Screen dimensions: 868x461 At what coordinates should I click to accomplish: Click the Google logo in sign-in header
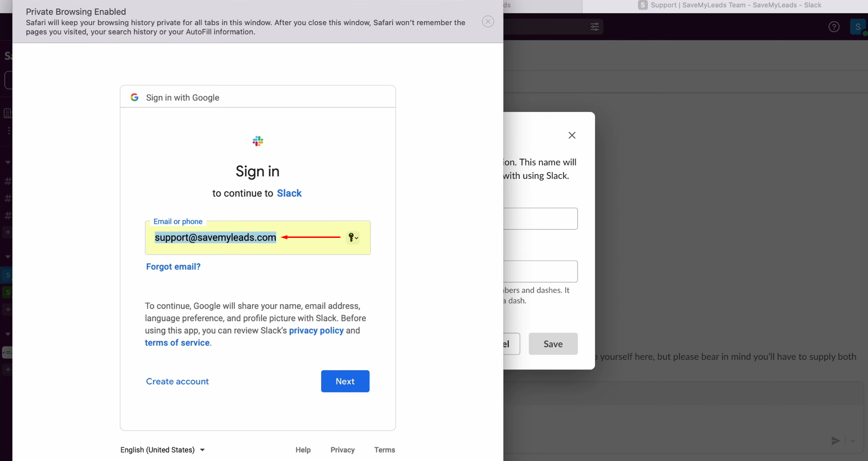click(x=134, y=98)
